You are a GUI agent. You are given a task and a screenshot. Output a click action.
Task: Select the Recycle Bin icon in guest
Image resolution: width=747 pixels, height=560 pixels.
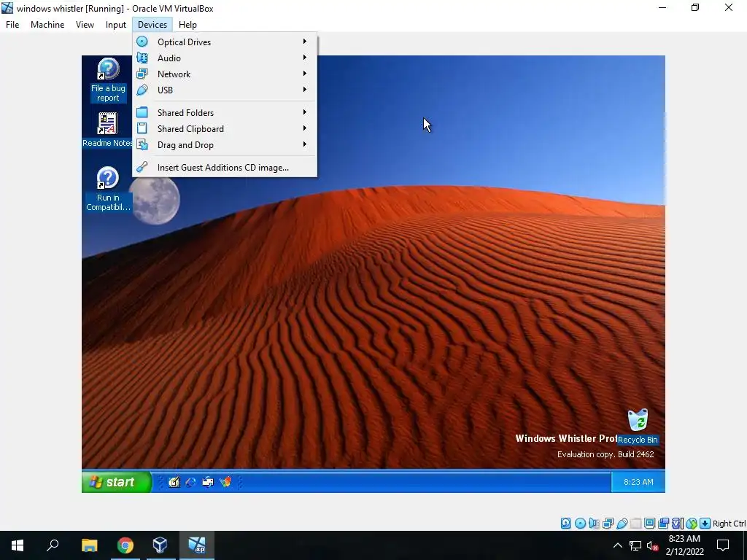coord(638,427)
